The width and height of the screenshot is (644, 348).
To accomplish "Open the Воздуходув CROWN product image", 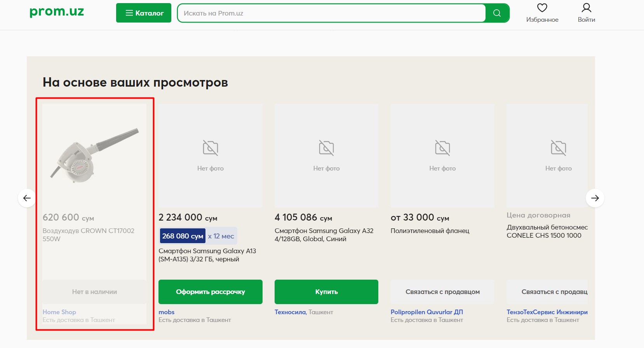I will [94, 155].
